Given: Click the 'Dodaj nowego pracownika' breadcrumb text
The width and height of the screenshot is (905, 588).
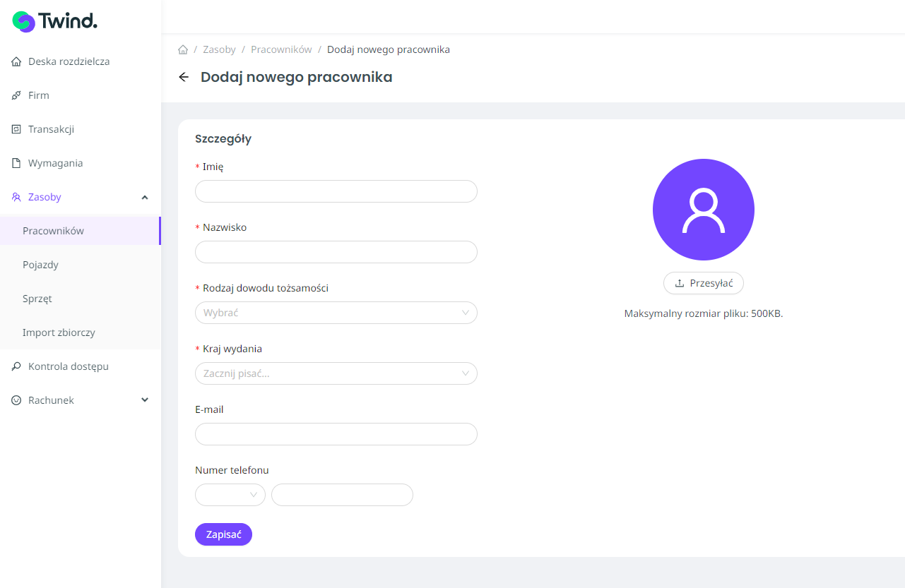Looking at the screenshot, I should pos(389,49).
